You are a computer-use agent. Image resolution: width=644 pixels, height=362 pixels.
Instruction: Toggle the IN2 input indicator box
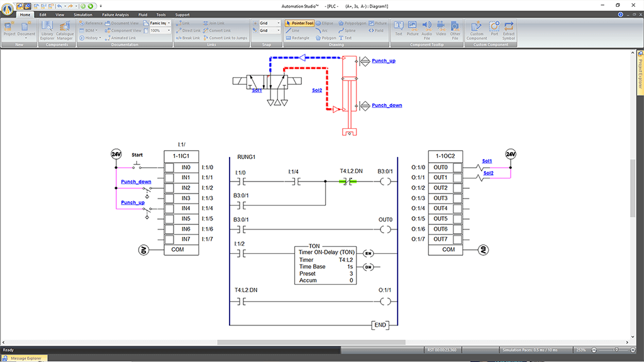point(169,188)
